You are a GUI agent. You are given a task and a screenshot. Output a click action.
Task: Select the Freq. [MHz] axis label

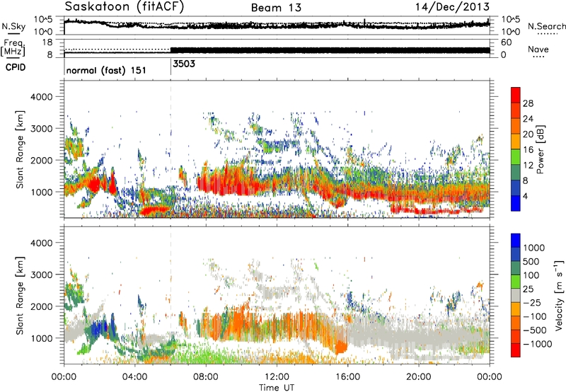click(x=13, y=47)
